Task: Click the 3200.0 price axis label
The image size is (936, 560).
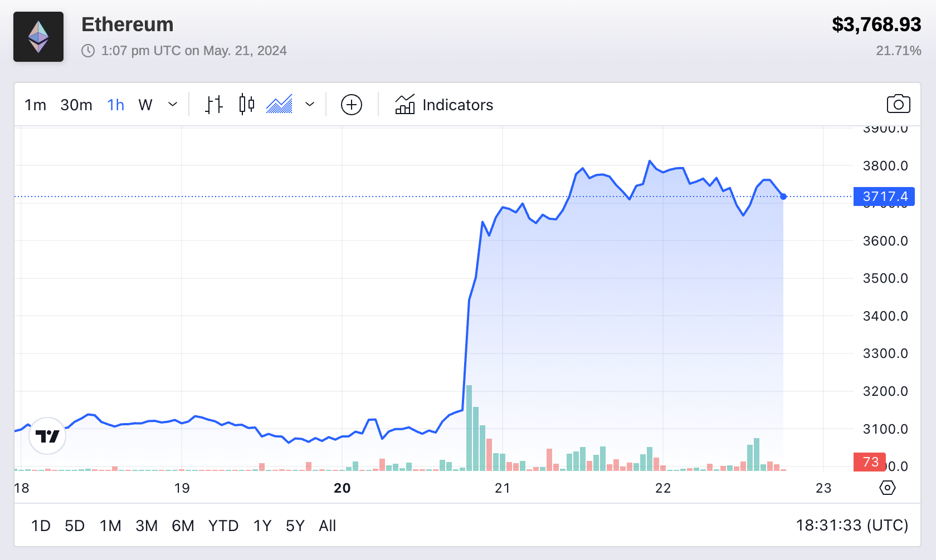Action: pos(885,391)
